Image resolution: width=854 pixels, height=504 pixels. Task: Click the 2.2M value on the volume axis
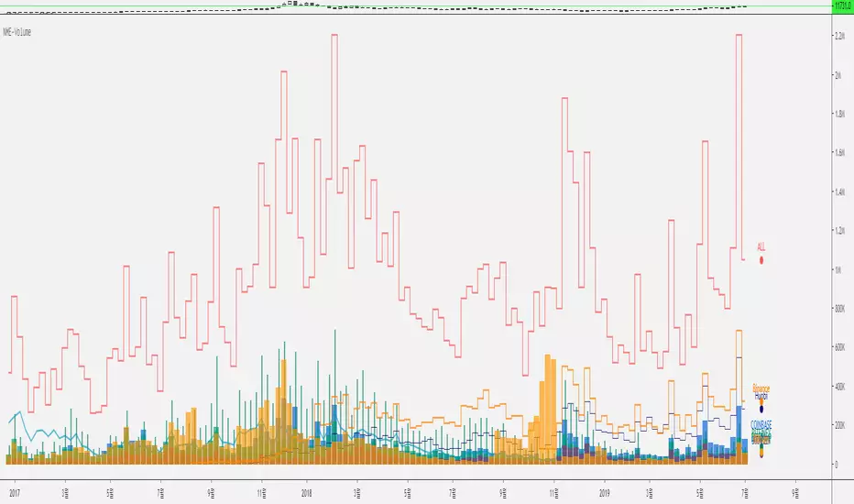point(839,36)
